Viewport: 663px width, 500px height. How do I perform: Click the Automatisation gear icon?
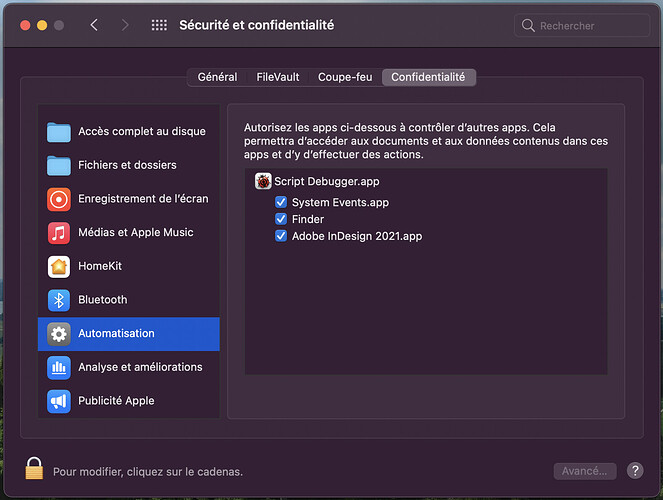pos(59,334)
